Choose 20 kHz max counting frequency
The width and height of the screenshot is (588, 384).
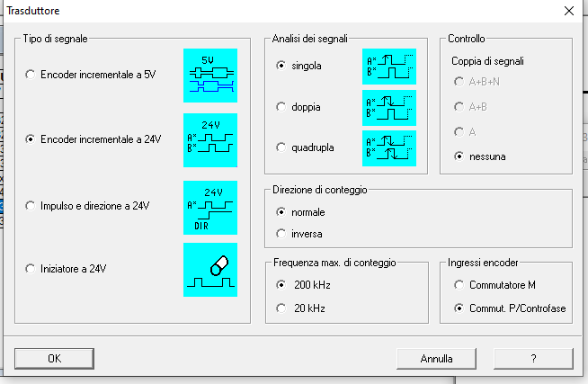300,308
